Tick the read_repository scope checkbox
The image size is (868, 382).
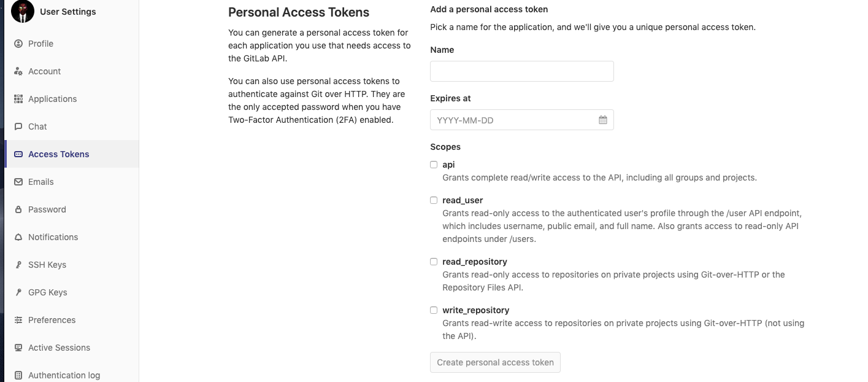434,262
